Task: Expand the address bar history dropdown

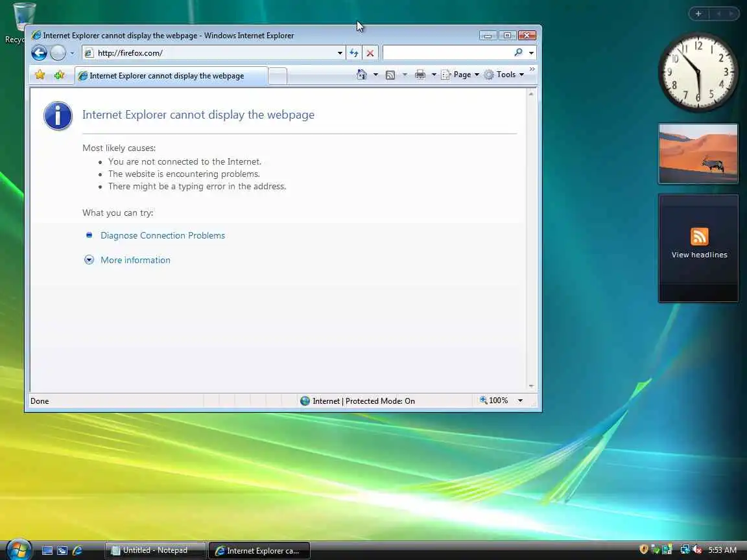Action: pos(340,53)
